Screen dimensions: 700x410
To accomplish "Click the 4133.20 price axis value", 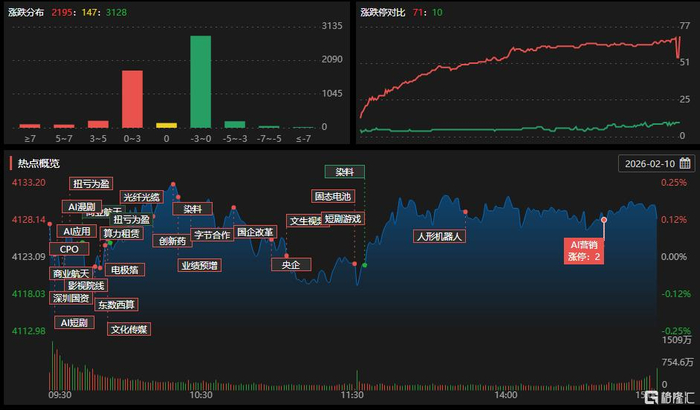I will [x=29, y=183].
